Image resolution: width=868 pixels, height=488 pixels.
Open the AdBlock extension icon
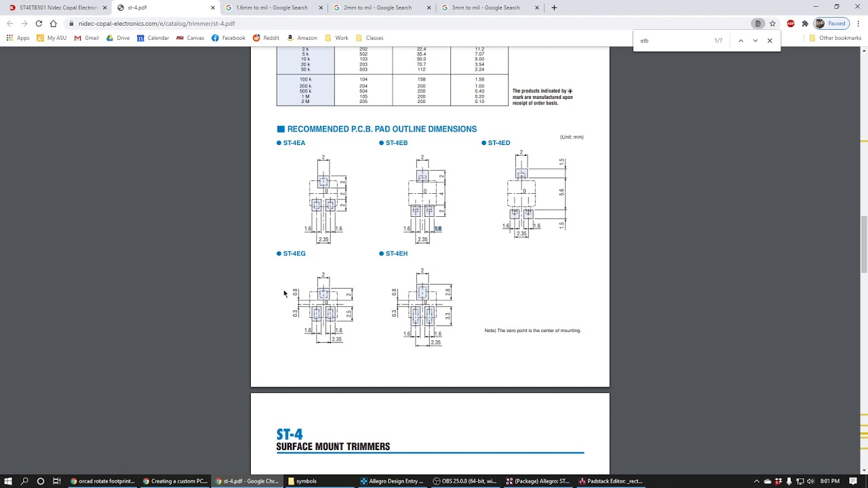pos(791,23)
